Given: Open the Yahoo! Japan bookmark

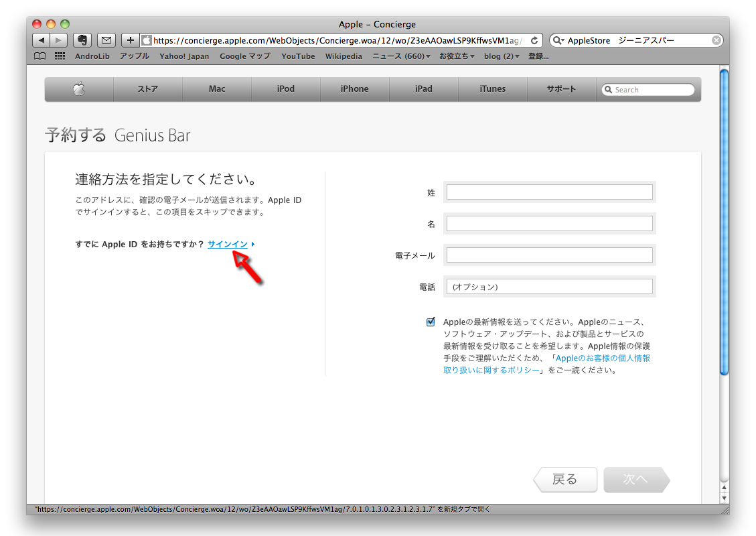Looking at the screenshot, I should (184, 56).
